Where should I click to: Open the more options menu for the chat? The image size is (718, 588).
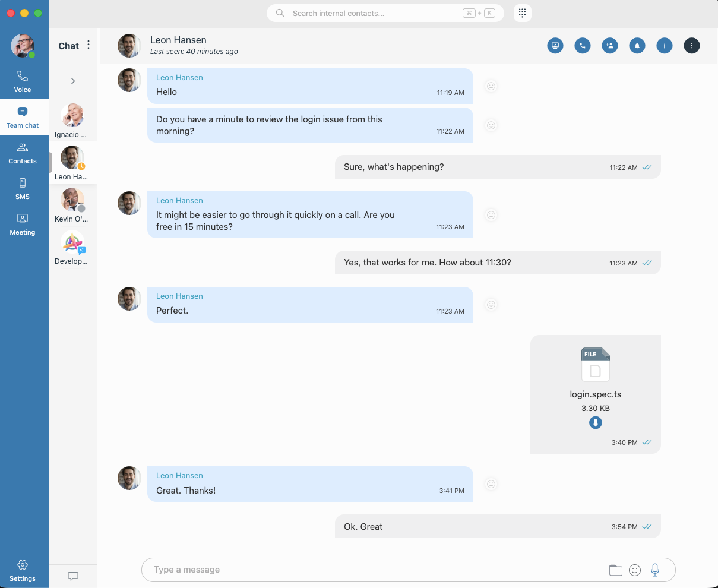(691, 45)
